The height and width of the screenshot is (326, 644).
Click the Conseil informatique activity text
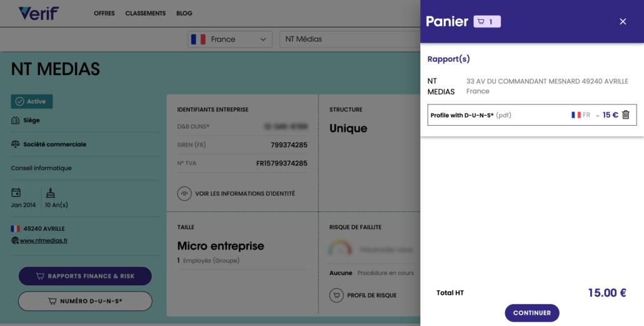tap(41, 168)
